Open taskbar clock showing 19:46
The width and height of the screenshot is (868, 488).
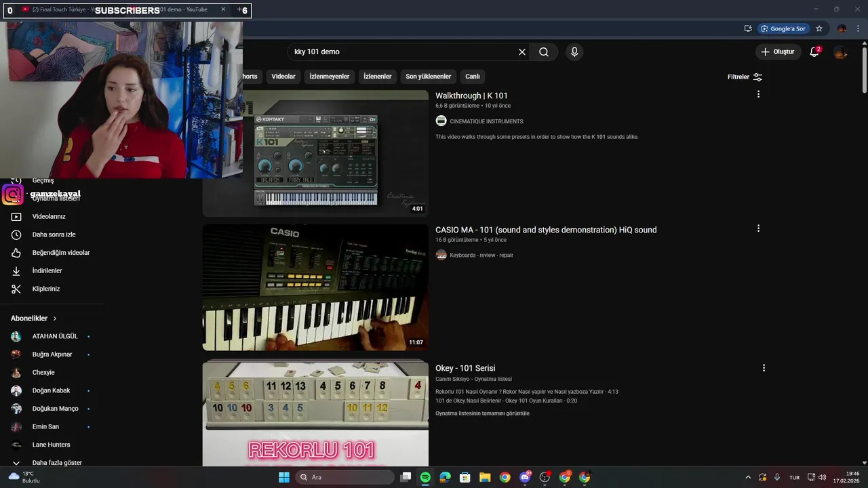coord(846,477)
